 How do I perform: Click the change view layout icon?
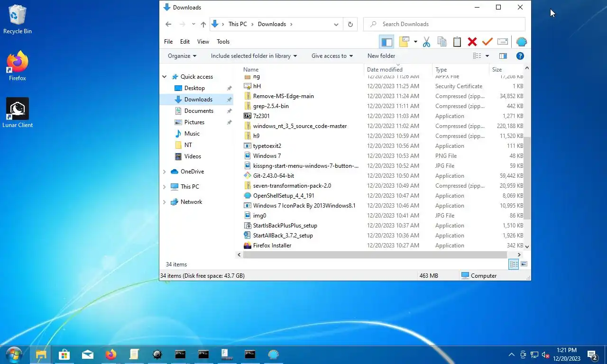(477, 56)
